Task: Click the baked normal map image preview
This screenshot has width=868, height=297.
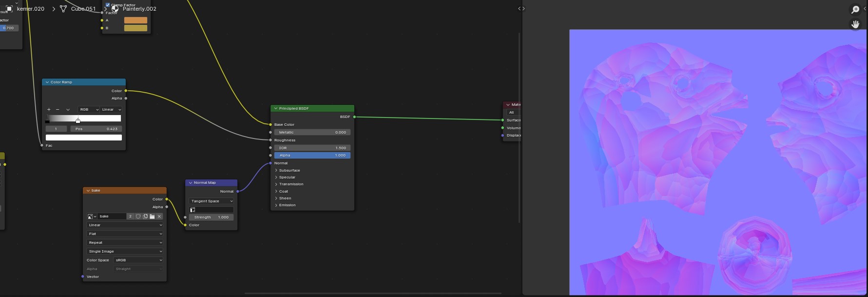Action: coord(718,162)
